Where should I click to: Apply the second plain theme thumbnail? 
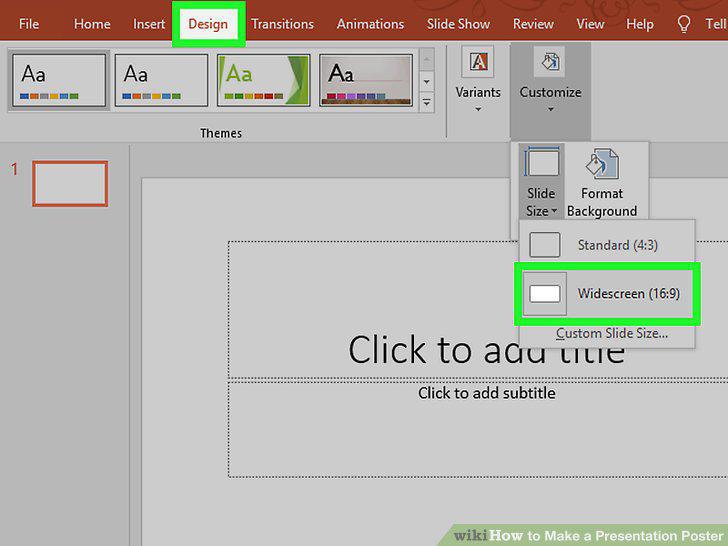tap(161, 80)
